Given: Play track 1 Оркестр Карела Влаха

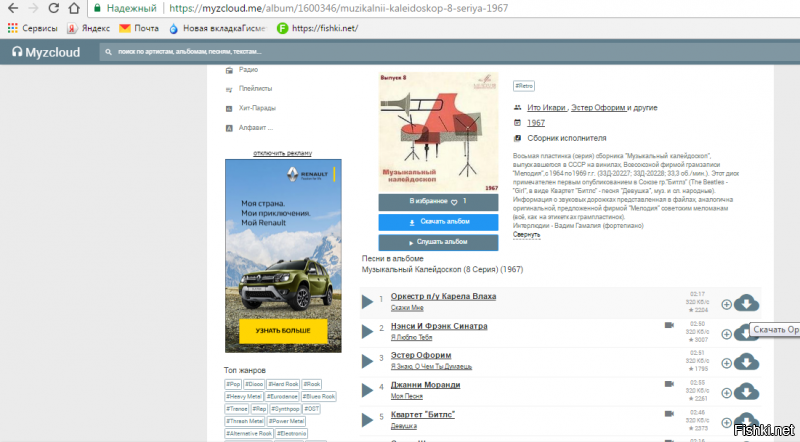Looking at the screenshot, I should coord(367,302).
